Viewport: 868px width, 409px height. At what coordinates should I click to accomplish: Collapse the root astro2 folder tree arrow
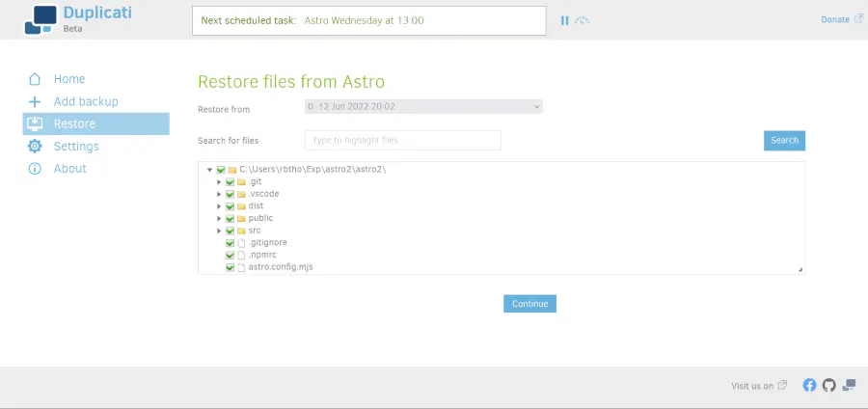[x=210, y=170]
